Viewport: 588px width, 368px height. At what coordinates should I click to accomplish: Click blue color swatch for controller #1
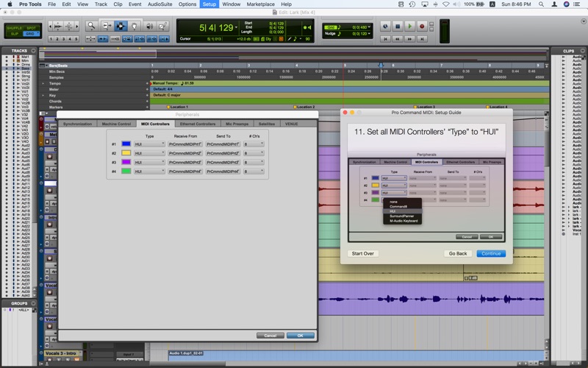(126, 144)
